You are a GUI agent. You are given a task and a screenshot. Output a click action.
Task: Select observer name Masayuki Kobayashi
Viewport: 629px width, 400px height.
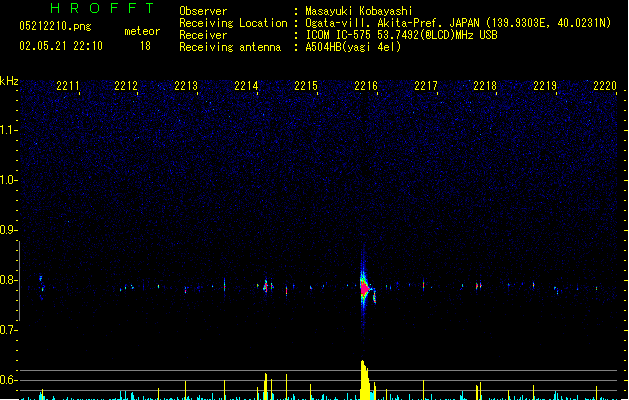coord(359,11)
